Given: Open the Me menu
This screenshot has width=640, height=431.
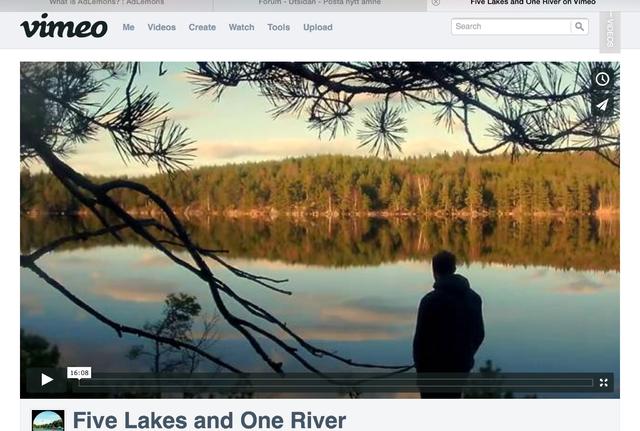Looking at the screenshot, I should pyautogui.click(x=129, y=27).
